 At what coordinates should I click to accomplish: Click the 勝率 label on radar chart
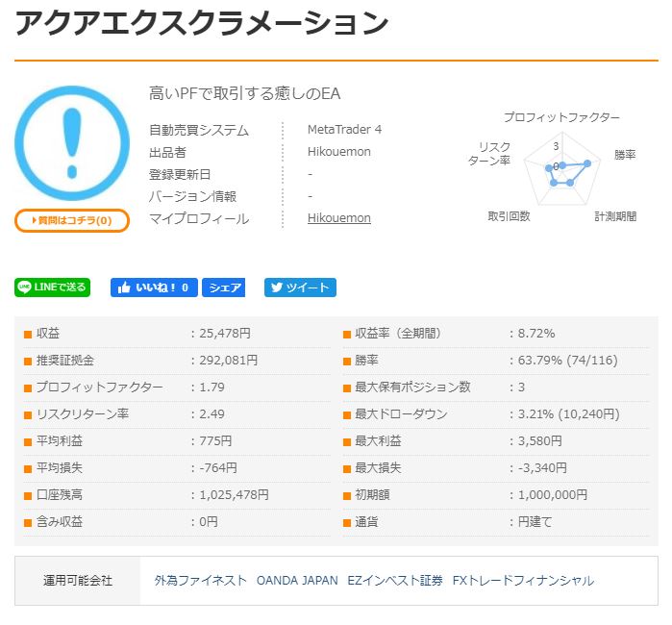[x=625, y=155]
